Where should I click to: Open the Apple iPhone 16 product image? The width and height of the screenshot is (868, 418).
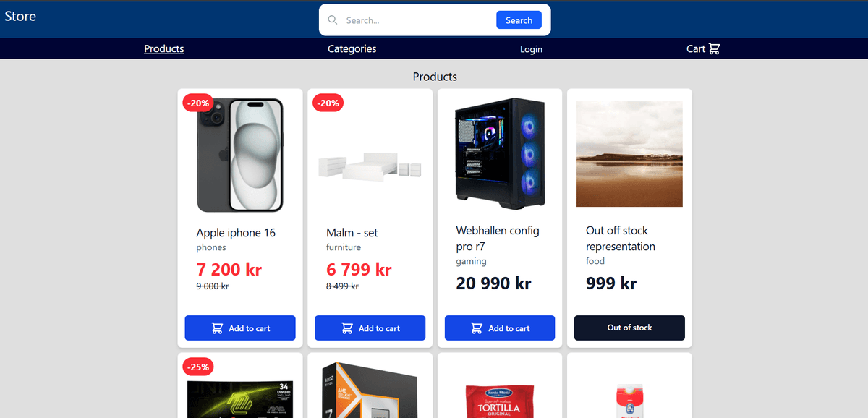tap(239, 154)
